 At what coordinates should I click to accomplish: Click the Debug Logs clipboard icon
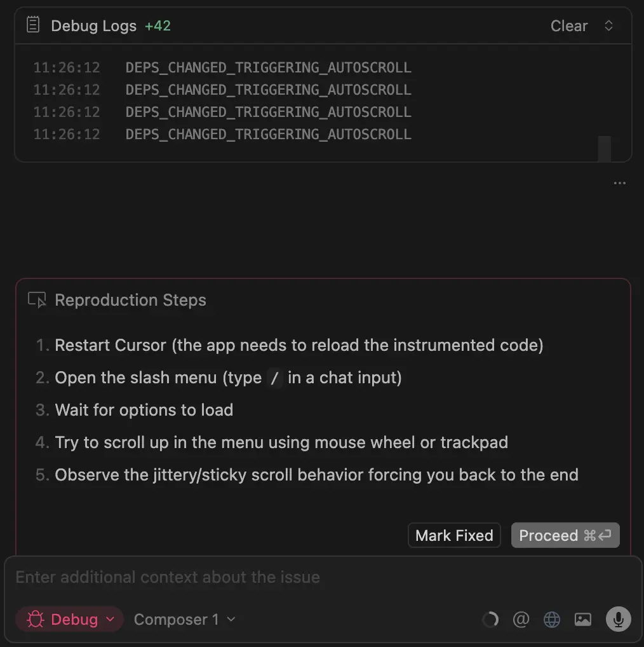point(32,25)
